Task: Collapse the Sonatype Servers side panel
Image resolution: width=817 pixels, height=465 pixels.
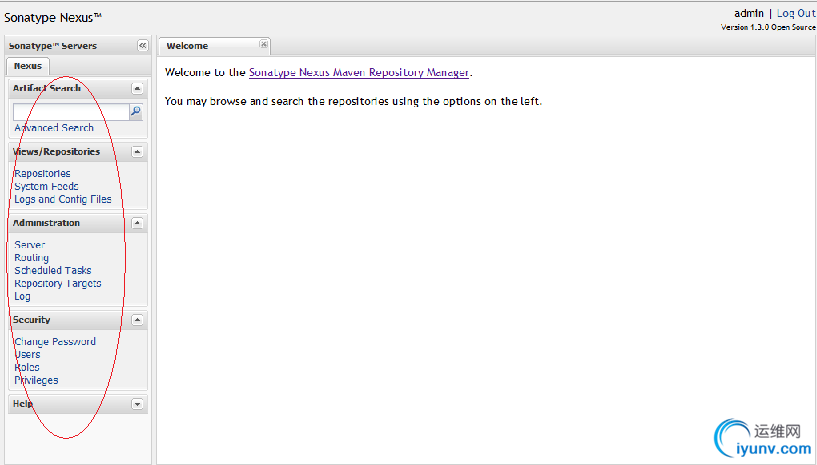Action: (142, 46)
